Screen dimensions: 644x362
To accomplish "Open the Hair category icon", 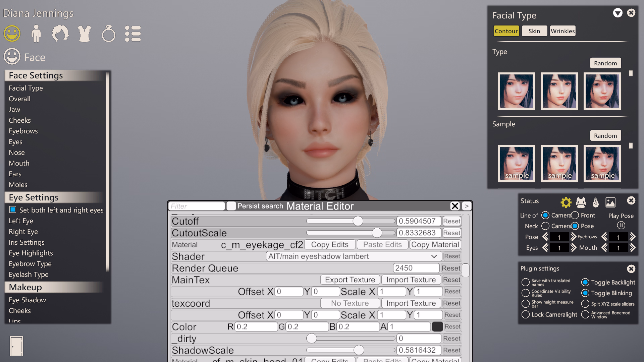I will tap(60, 34).
